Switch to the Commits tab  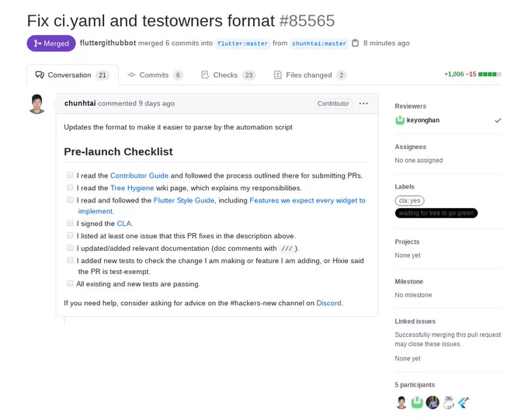point(155,75)
